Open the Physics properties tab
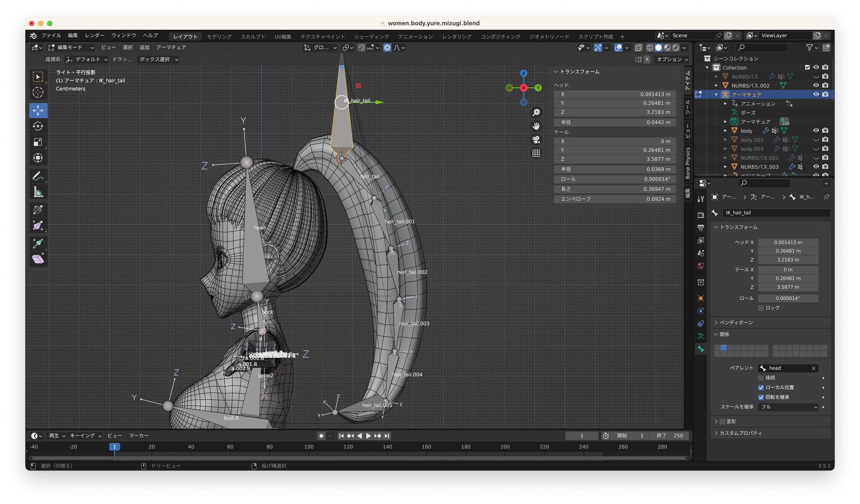Screen dimensions: 860x504 click(700, 311)
